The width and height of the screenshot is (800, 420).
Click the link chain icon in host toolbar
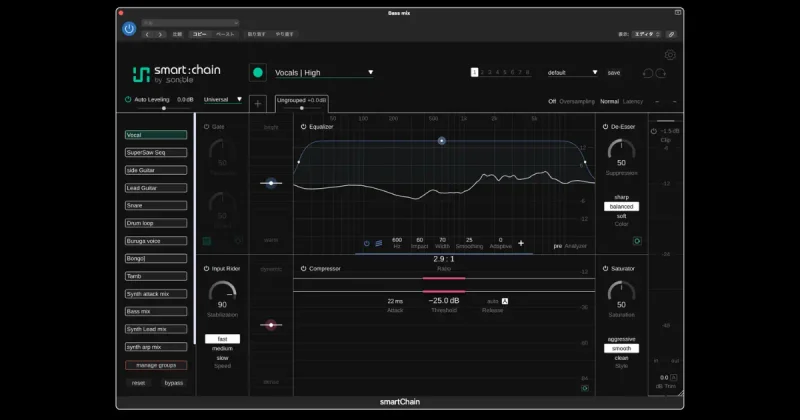(x=671, y=34)
